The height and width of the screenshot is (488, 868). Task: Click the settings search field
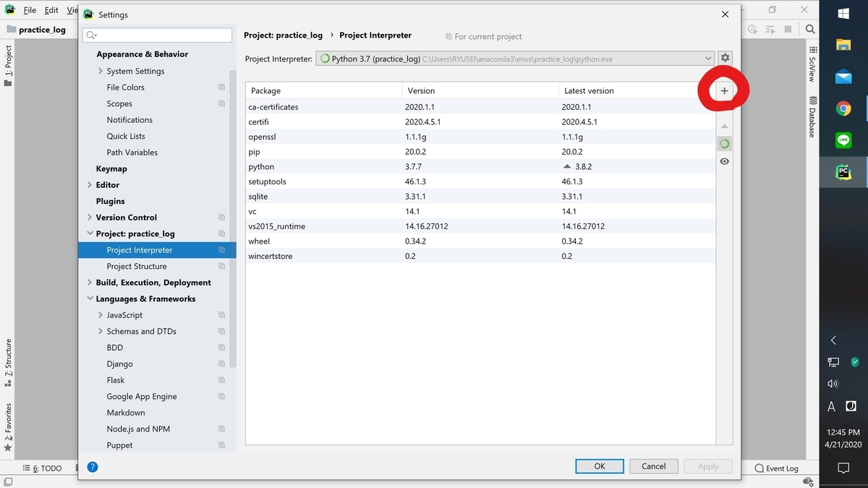pos(157,35)
